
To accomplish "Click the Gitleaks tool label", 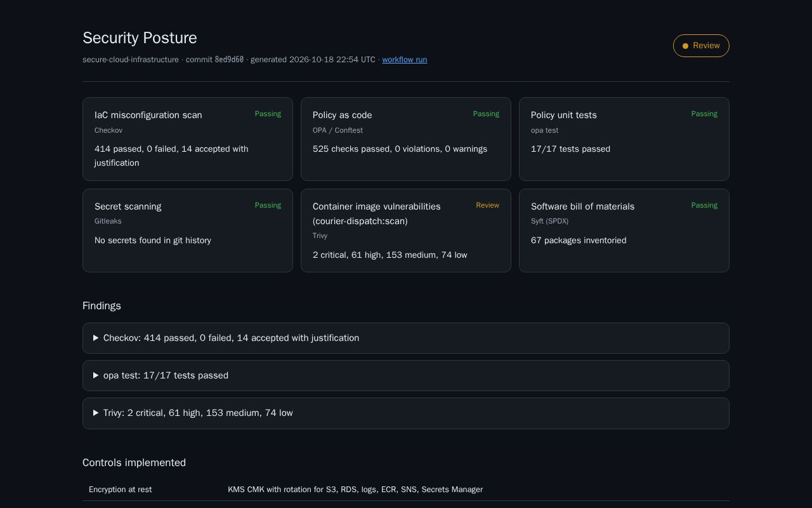I will click(108, 221).
